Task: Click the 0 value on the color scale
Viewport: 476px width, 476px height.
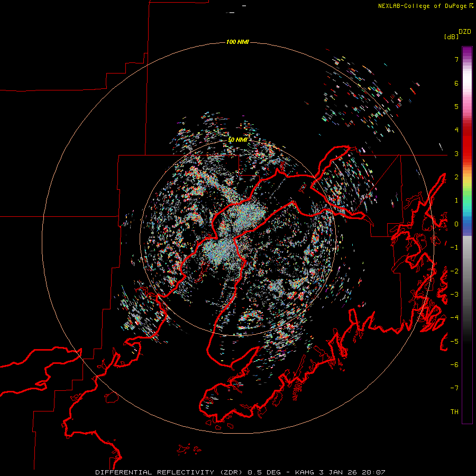Action: (456, 224)
